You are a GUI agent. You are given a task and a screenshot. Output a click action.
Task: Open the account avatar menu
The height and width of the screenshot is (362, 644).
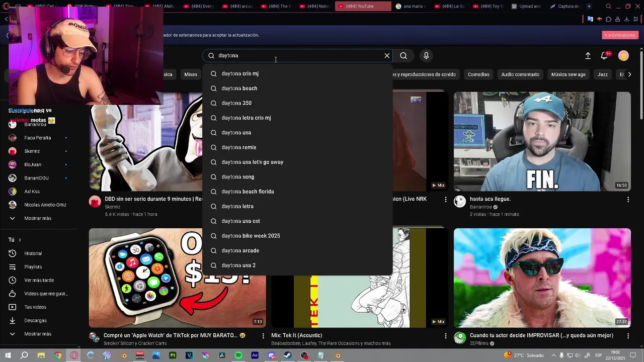click(623, 56)
